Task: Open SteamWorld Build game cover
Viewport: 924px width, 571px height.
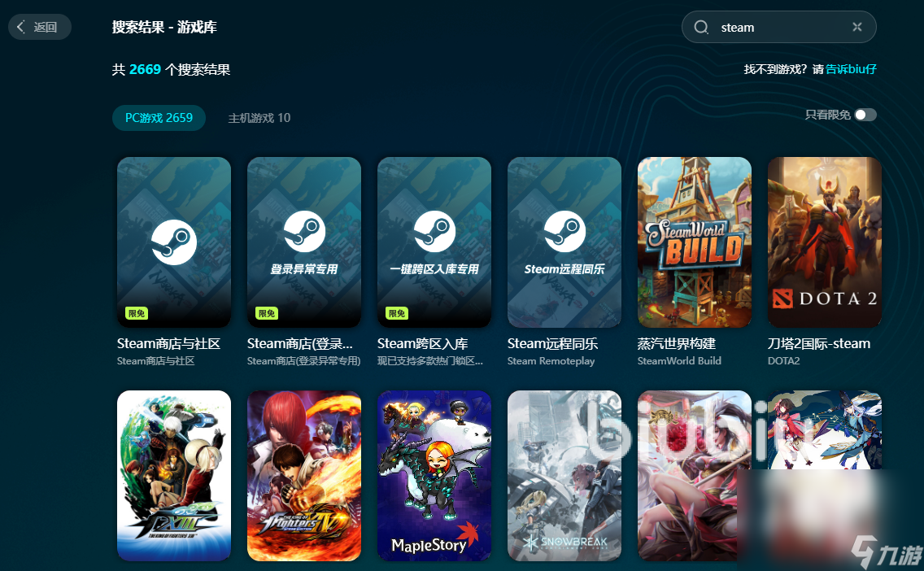Action: click(x=695, y=242)
